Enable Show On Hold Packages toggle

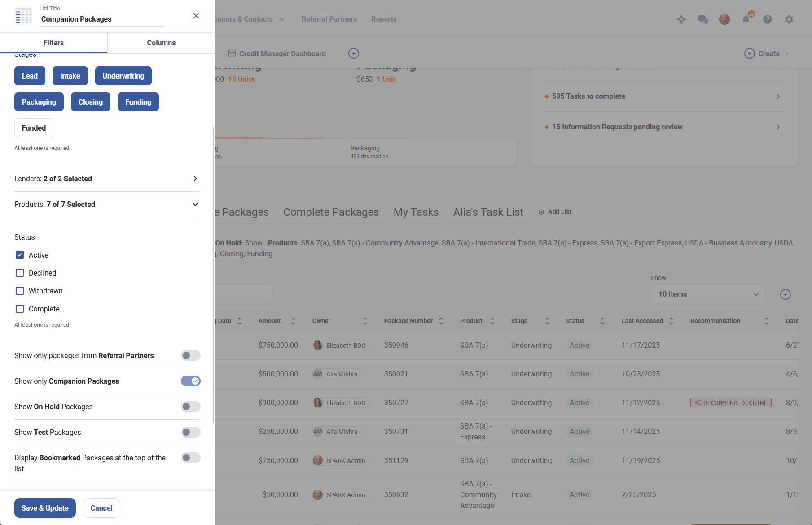click(x=191, y=407)
